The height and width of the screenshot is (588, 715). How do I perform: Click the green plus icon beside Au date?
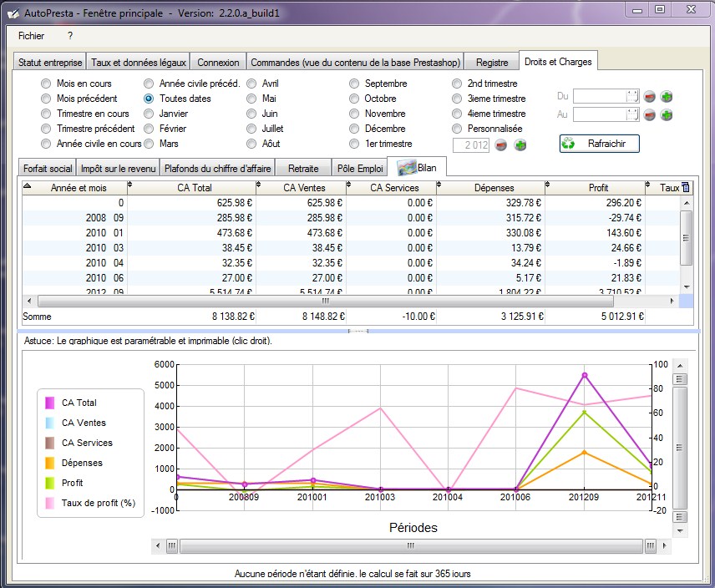click(x=667, y=115)
